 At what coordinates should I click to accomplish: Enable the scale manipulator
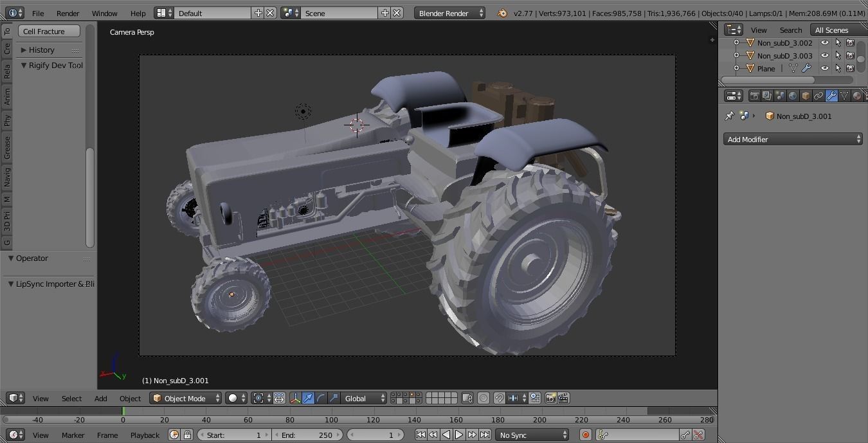coord(334,398)
